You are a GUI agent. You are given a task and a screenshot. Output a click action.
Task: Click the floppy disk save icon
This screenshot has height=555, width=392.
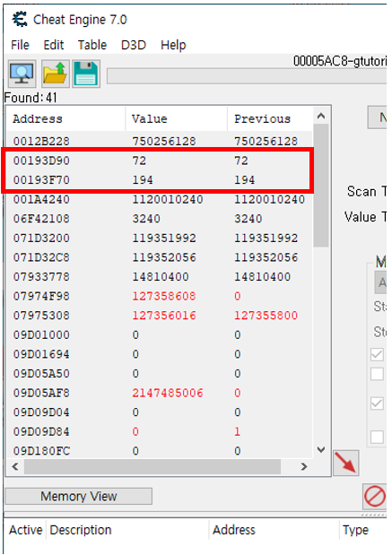[86, 74]
